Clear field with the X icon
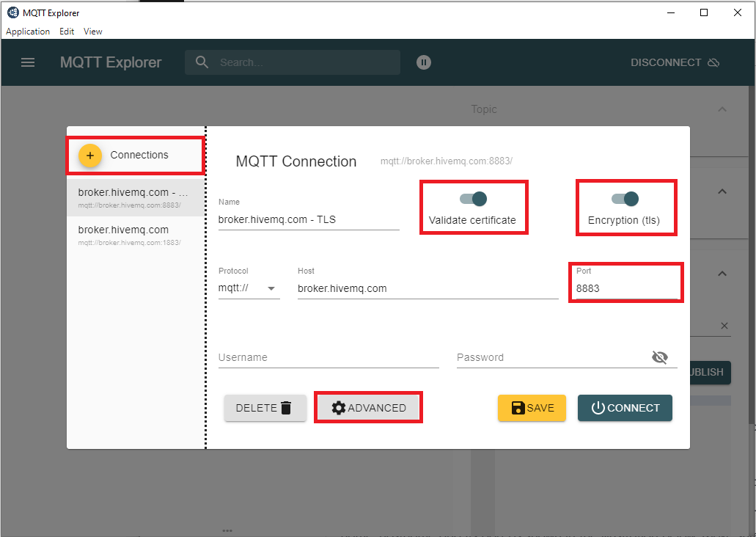 [x=724, y=326]
